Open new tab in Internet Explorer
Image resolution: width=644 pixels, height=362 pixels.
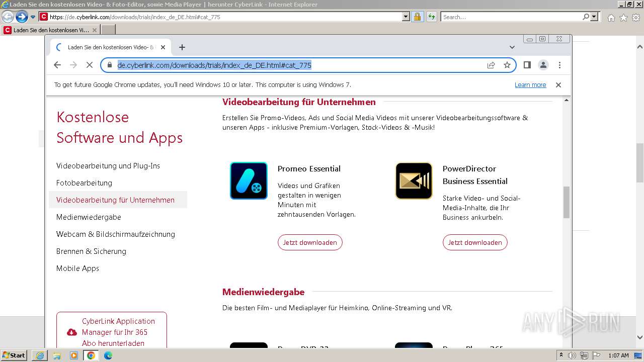coord(108,30)
